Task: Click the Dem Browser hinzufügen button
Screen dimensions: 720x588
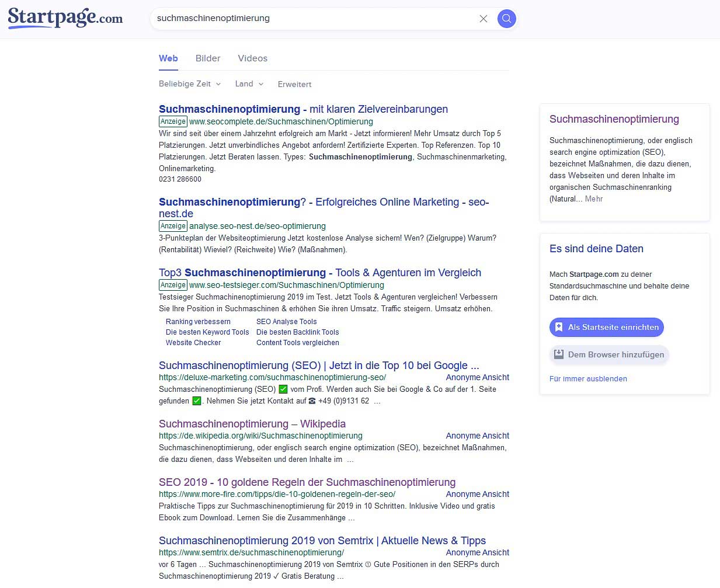Action: click(x=609, y=354)
